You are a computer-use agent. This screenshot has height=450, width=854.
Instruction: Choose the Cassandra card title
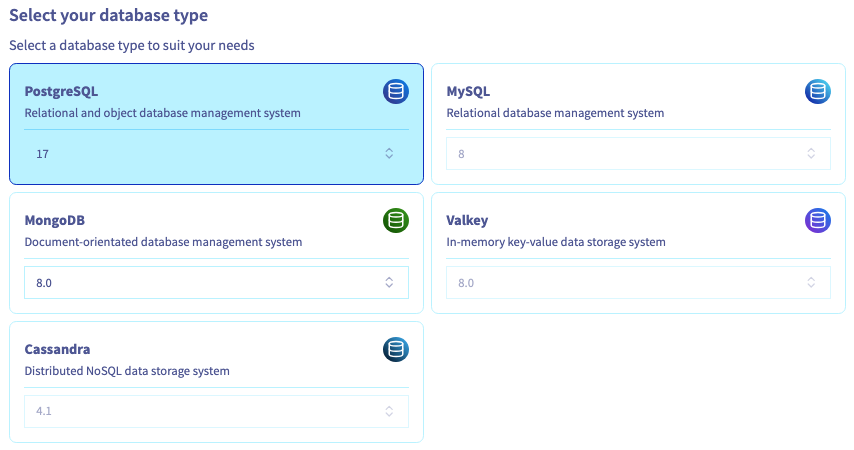coord(58,349)
